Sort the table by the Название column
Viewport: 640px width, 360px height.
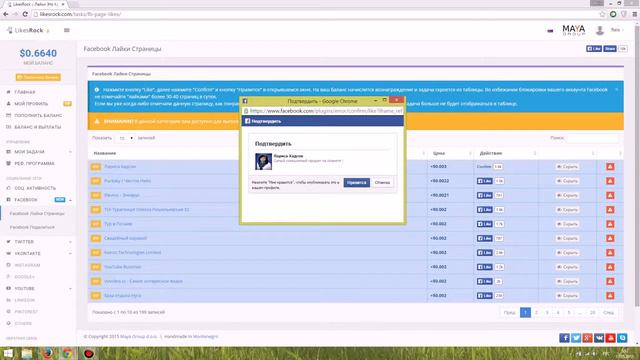(105, 153)
